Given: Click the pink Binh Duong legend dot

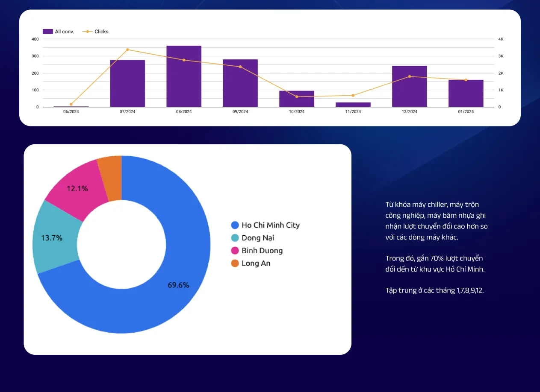Looking at the screenshot, I should (x=235, y=251).
